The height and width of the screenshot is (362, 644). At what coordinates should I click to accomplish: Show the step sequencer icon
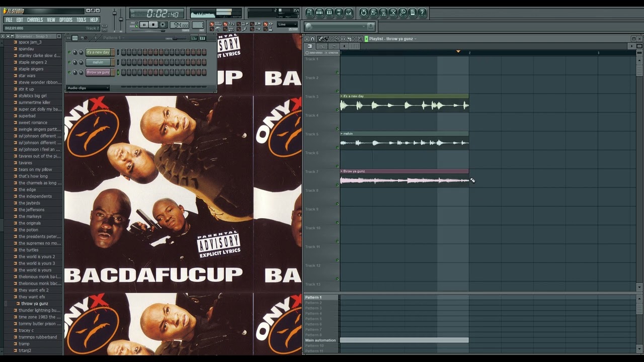pos(319,13)
